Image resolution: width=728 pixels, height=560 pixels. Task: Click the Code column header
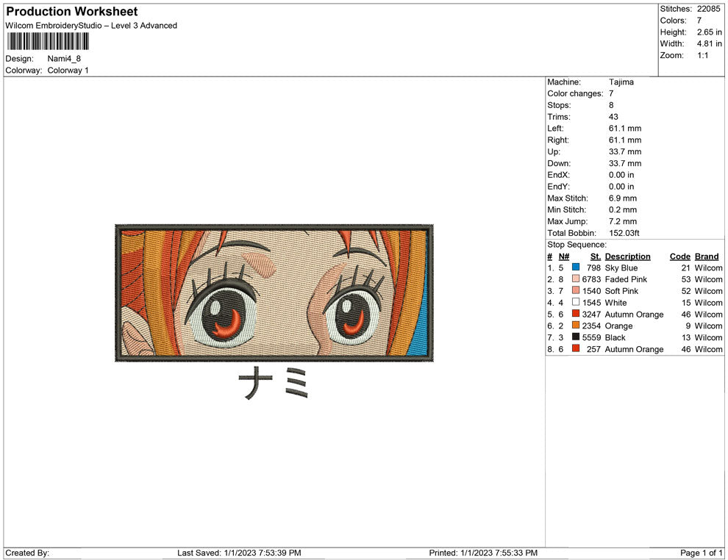(679, 256)
